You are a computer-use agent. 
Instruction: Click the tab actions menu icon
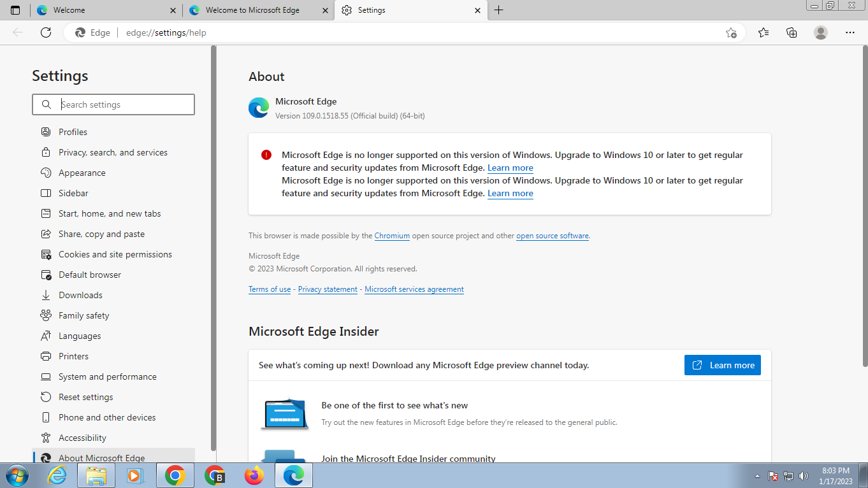[x=15, y=10]
